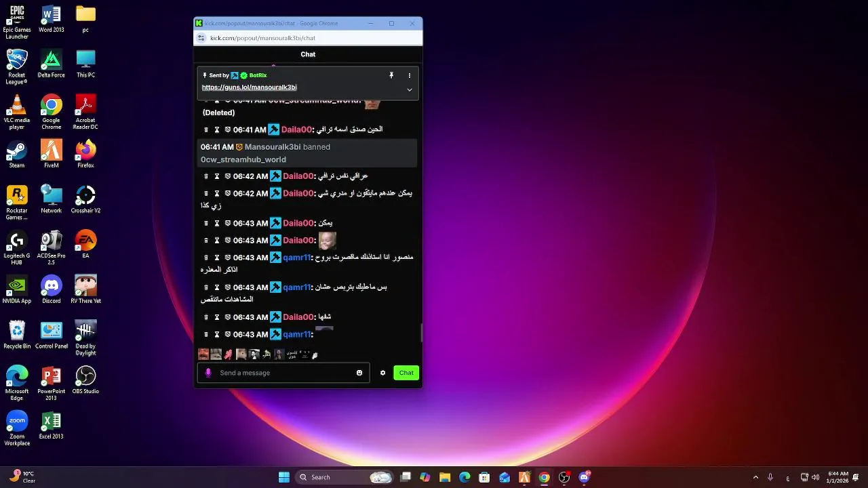Click the Daila00 username on the 06:41 AM message
This screenshot has height=488, width=868.
click(296, 129)
